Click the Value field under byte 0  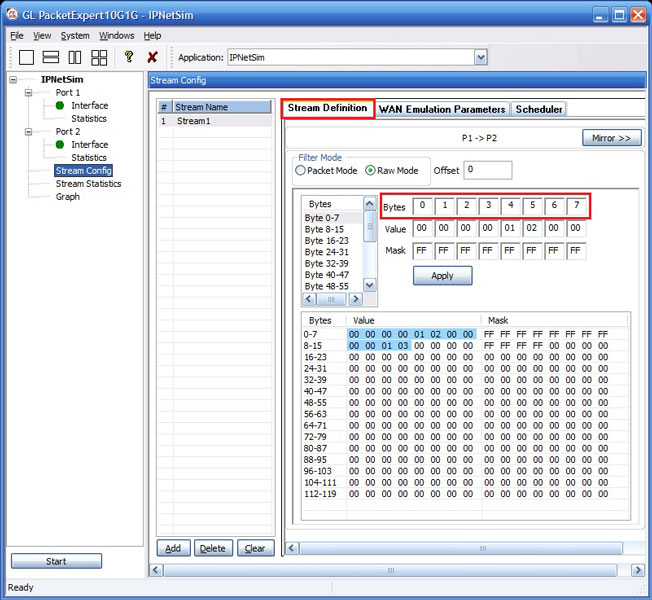[422, 228]
